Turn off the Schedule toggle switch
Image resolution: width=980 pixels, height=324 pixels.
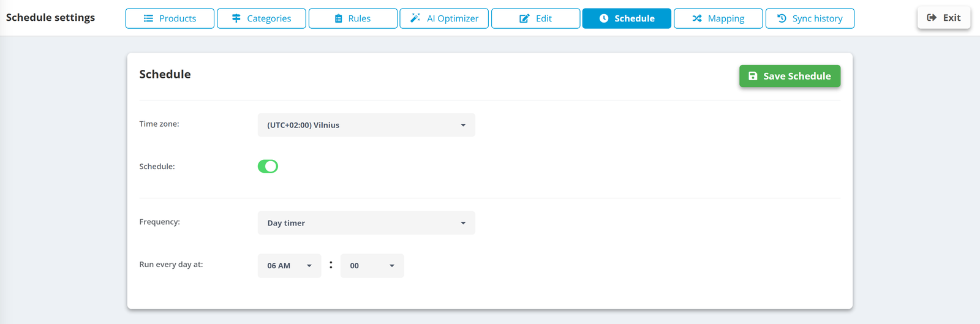coord(268,167)
